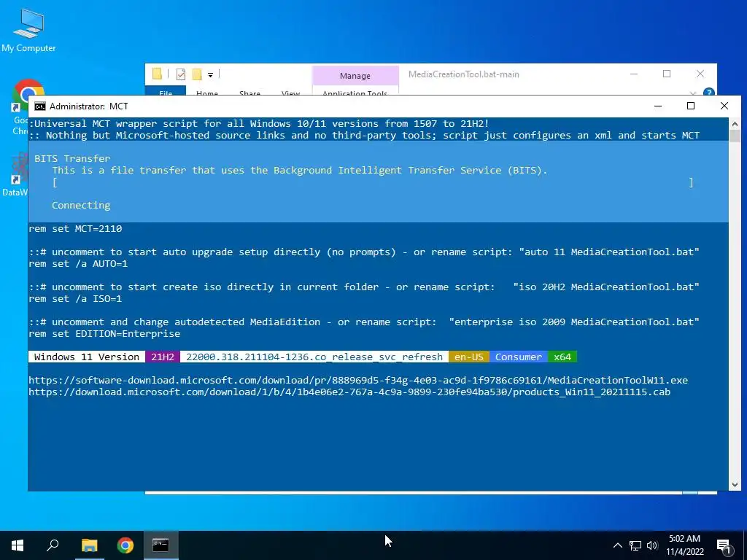747x560 pixels.
Task: Maximize the MediaCreationTool.bat-main Explorer window
Action: [x=667, y=74]
